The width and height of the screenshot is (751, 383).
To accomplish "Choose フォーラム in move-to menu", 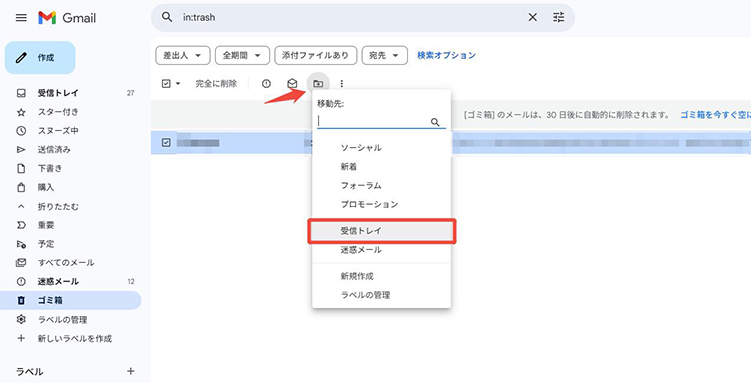I will pos(381,185).
